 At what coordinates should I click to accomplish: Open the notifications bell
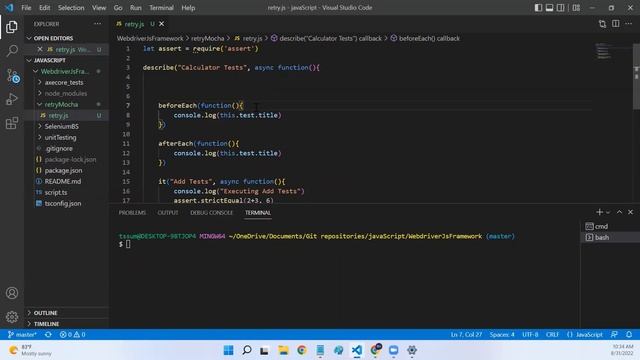point(629,334)
